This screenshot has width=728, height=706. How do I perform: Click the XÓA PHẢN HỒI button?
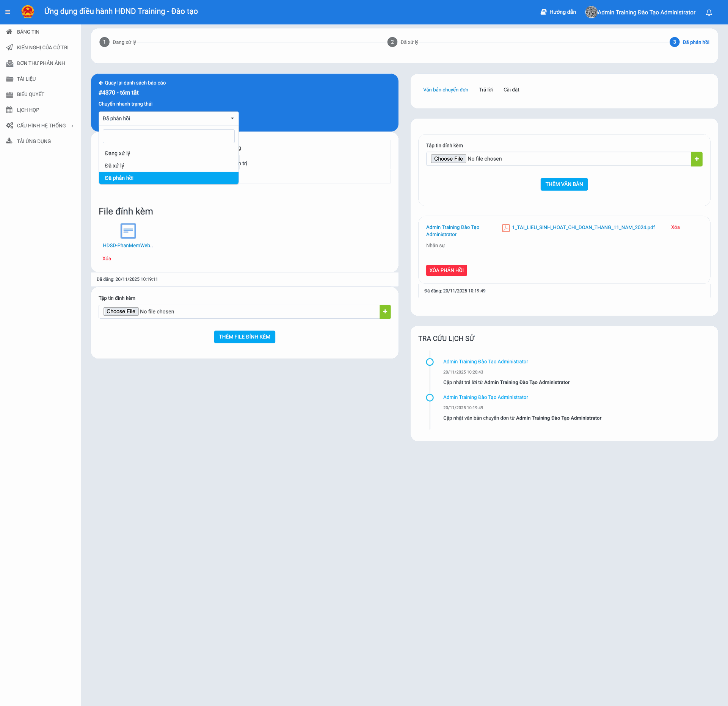(x=446, y=270)
